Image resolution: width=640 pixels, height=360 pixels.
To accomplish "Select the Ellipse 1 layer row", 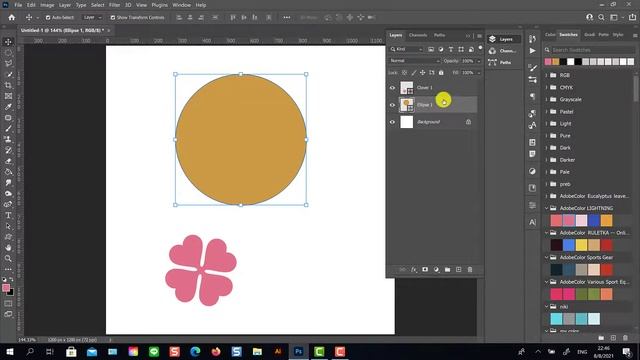I will click(432, 105).
